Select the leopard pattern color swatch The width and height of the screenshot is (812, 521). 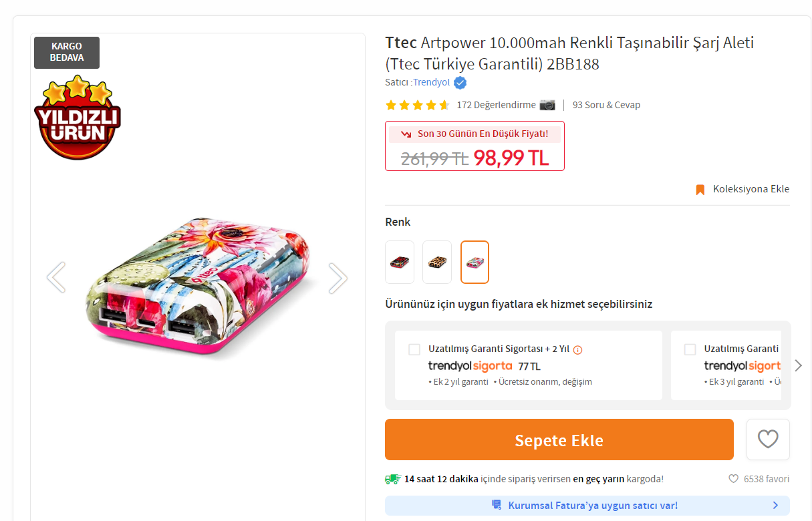[437, 262]
